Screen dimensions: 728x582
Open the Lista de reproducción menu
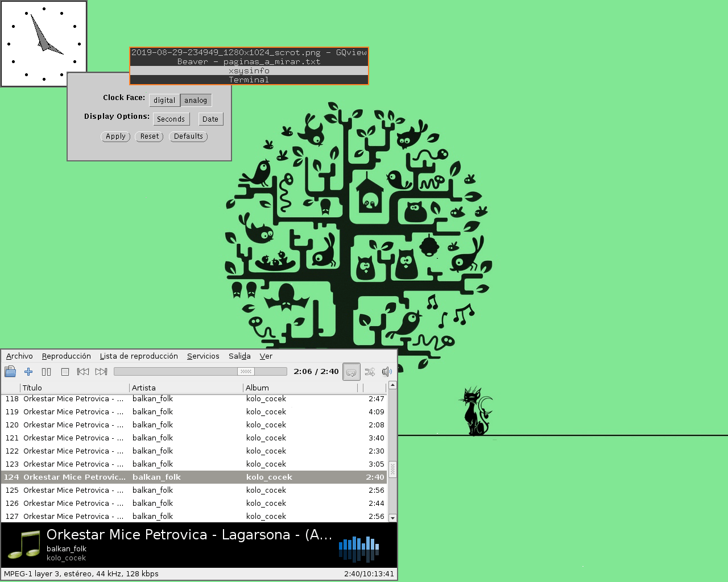(x=139, y=356)
